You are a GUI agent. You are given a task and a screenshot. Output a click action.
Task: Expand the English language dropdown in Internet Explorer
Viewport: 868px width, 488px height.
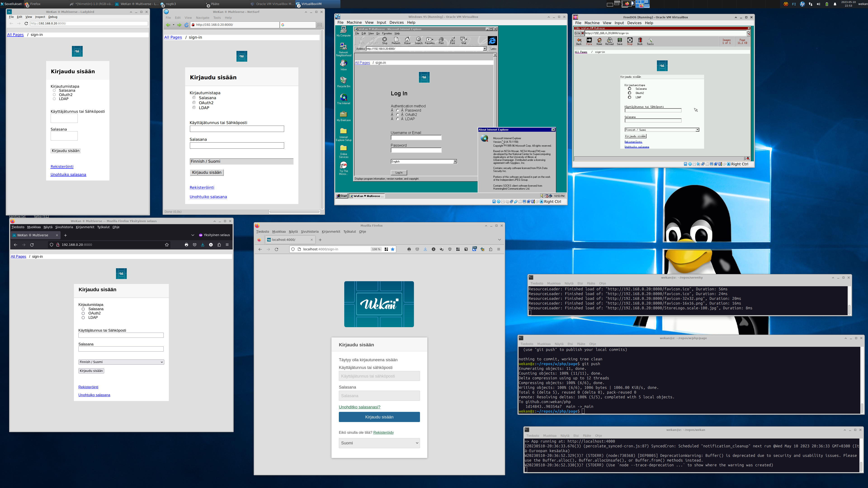pyautogui.click(x=455, y=162)
